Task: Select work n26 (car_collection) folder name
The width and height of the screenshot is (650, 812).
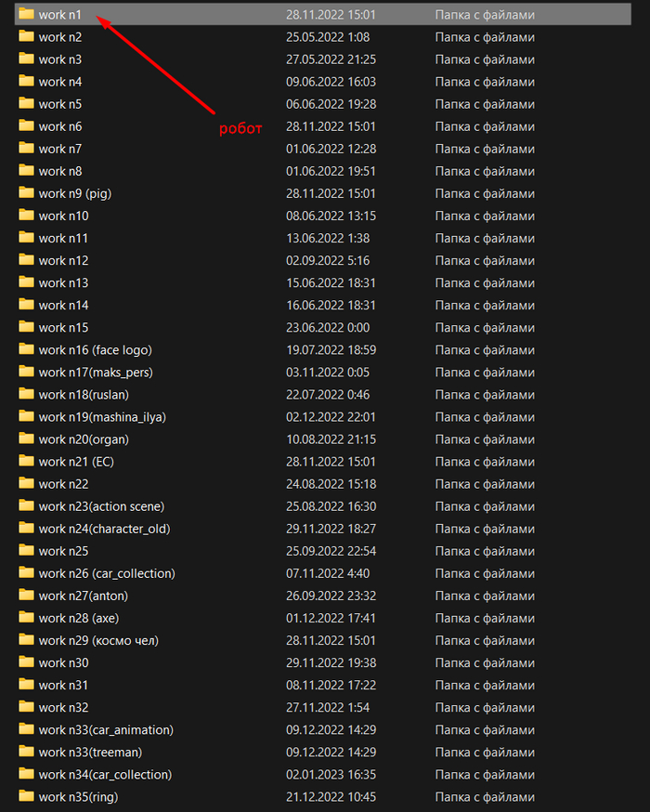Action: point(107,573)
